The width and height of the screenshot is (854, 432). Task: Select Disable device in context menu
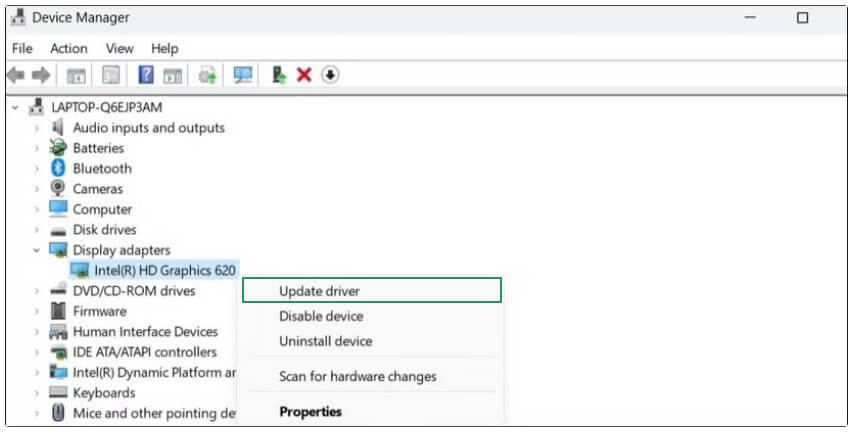(x=321, y=316)
